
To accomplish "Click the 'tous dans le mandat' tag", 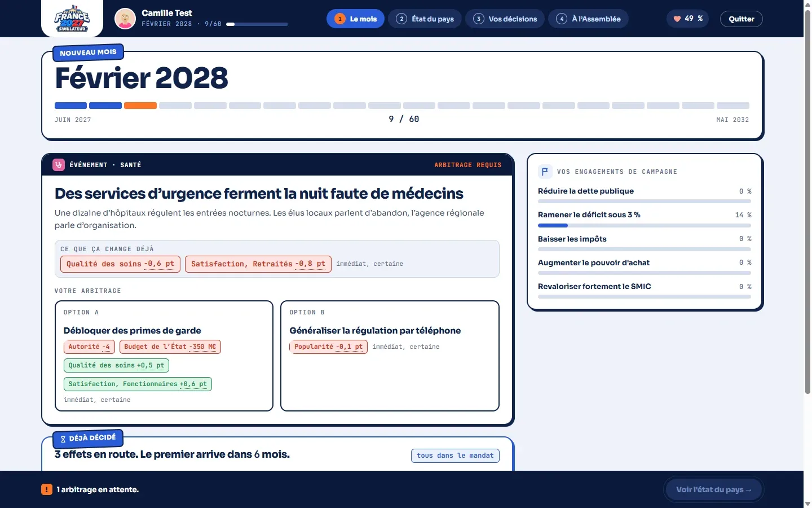I will click(x=455, y=456).
